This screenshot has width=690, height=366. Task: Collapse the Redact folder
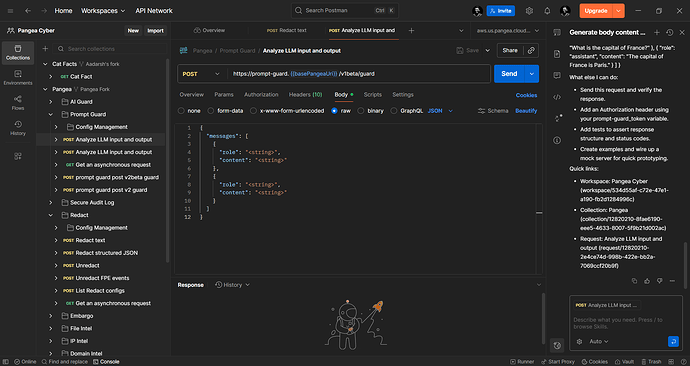click(x=51, y=215)
